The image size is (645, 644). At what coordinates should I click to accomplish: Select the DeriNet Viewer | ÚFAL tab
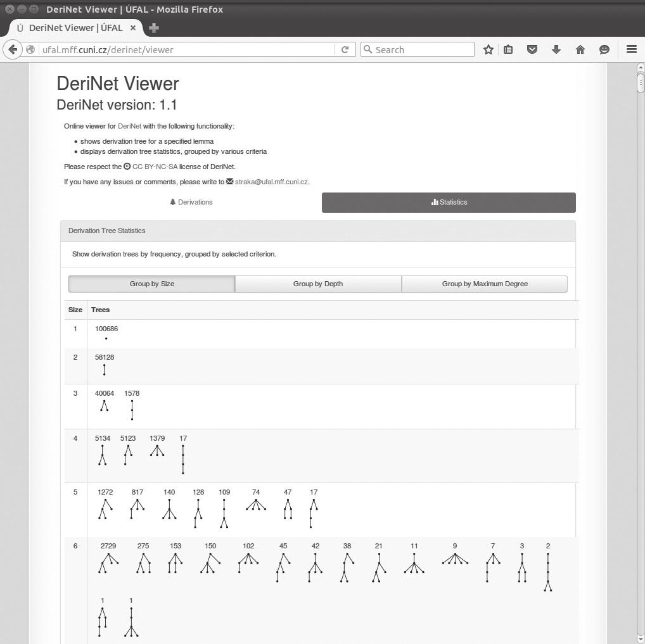(x=75, y=28)
